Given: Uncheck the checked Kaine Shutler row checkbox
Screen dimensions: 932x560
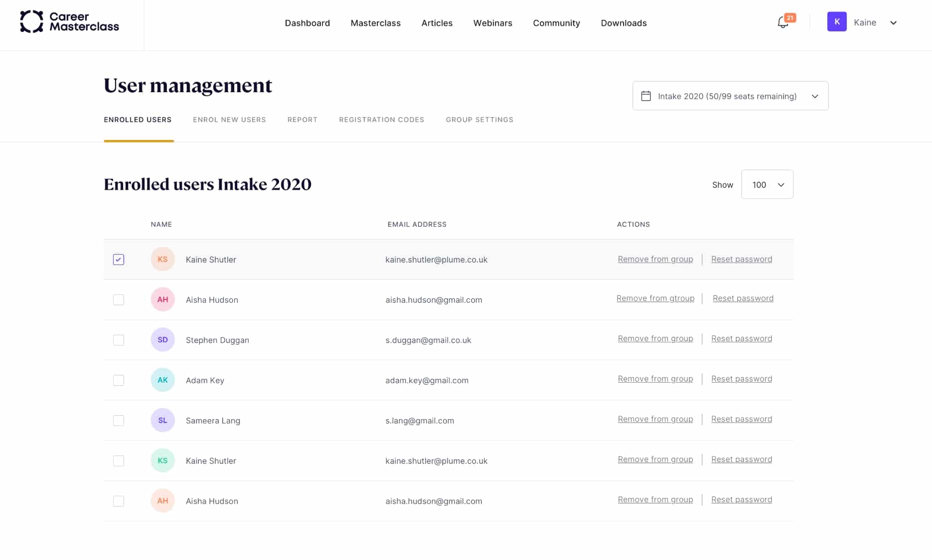Looking at the screenshot, I should tap(119, 260).
